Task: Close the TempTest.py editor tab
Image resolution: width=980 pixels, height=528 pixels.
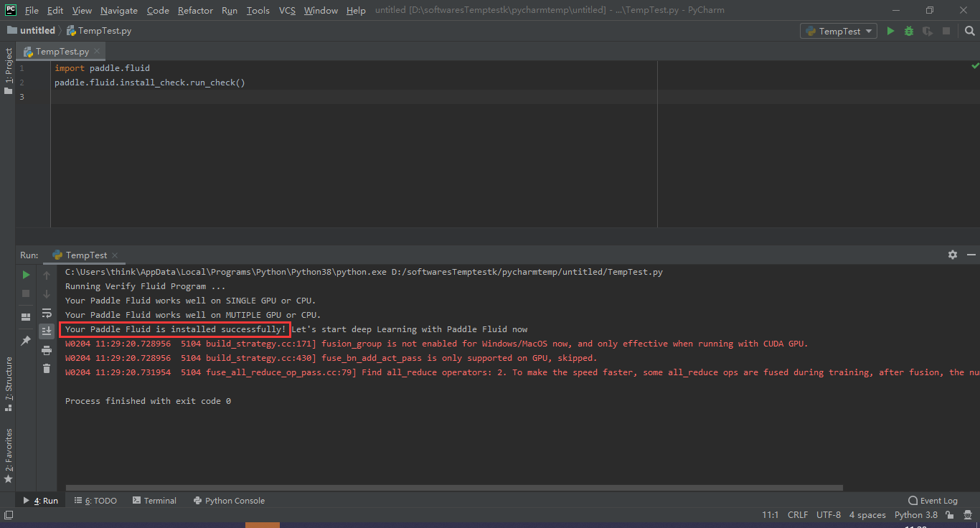Action: tap(97, 52)
